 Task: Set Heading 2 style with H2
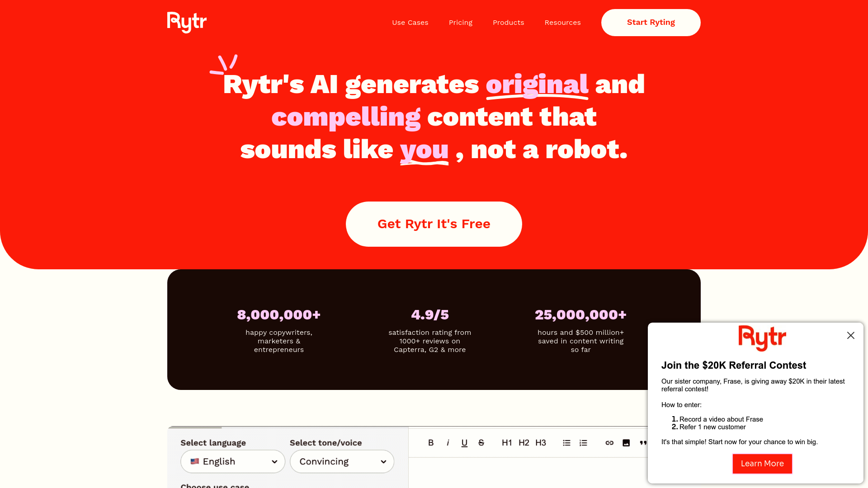524,443
